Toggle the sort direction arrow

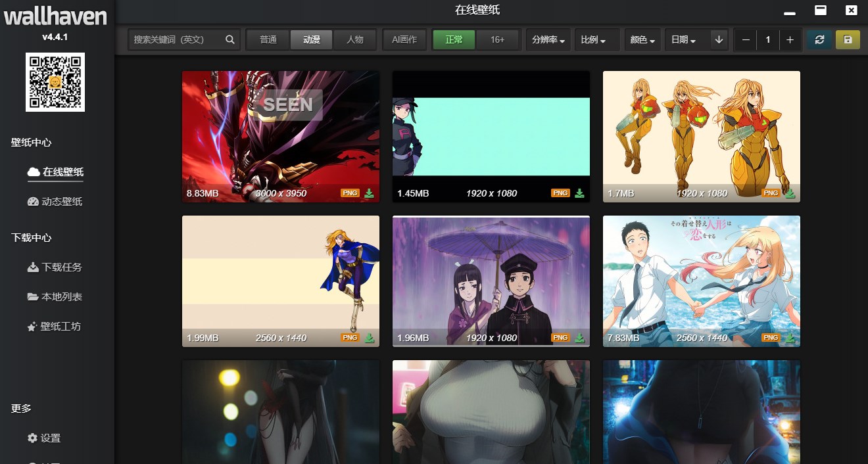(719, 39)
